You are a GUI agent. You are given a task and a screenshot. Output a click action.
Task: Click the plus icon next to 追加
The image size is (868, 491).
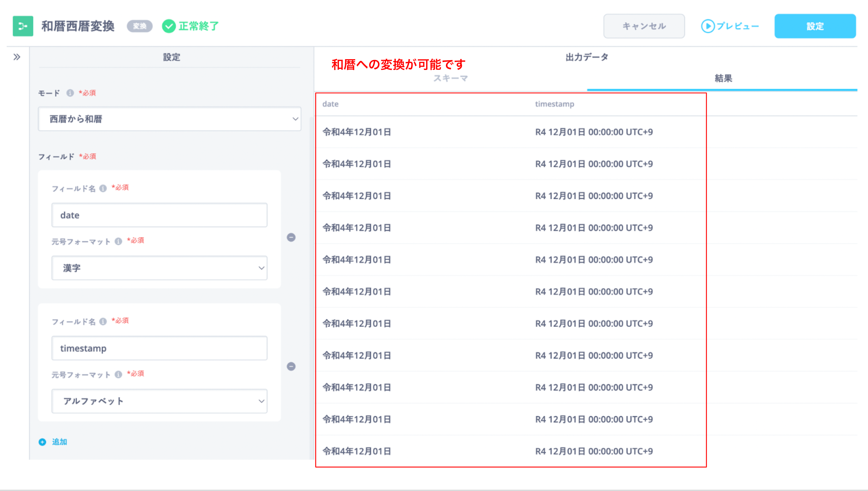[x=42, y=442]
